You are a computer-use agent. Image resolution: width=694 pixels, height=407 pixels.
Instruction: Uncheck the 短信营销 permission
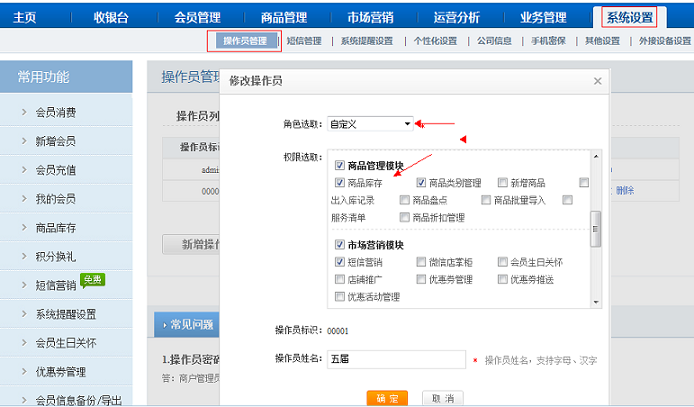pyautogui.click(x=340, y=262)
